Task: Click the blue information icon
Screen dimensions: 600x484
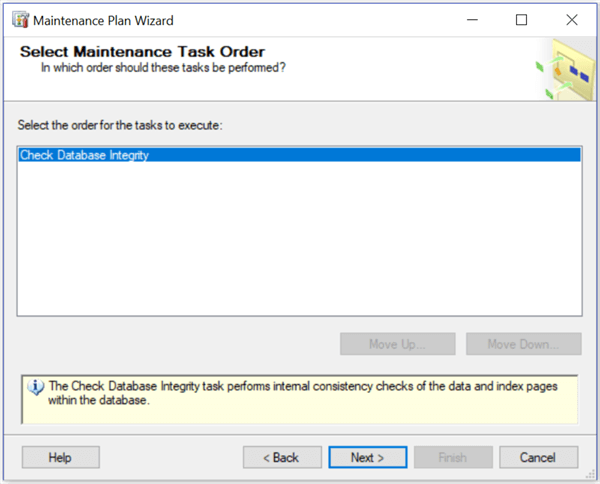Action: click(x=36, y=387)
